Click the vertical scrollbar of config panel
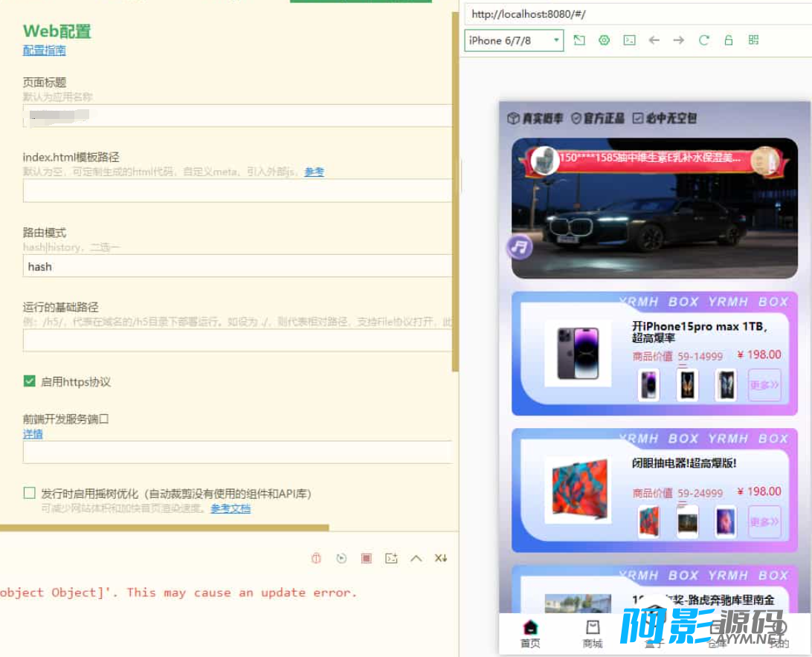812x657 pixels. [x=455, y=192]
